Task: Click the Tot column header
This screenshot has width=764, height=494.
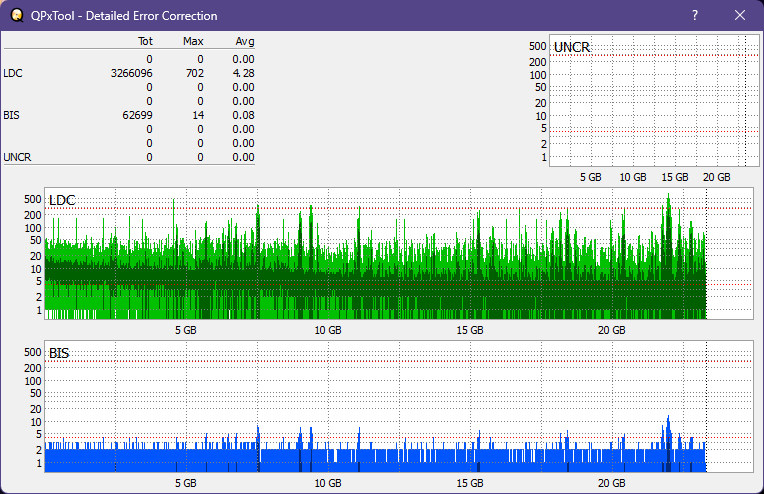Action: [x=145, y=41]
